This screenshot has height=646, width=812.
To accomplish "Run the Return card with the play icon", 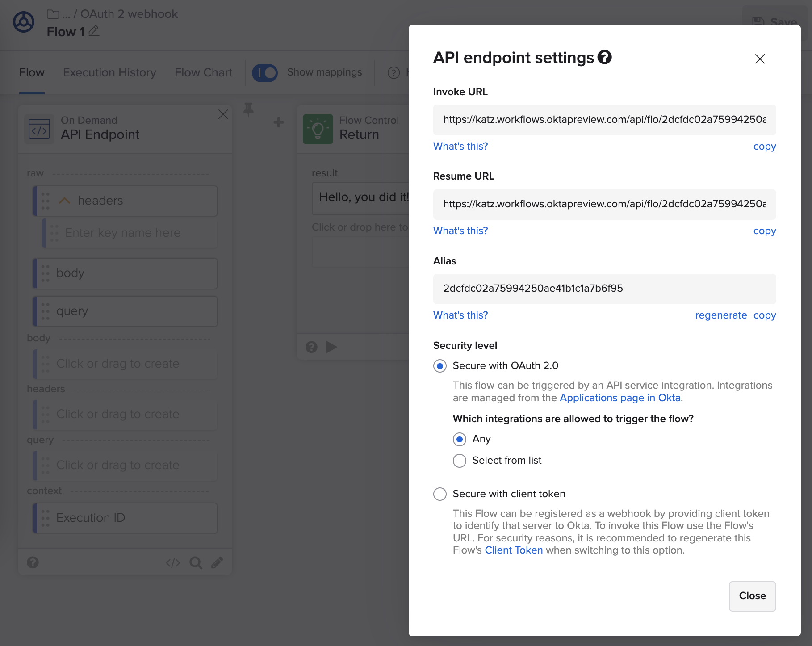I will coord(331,347).
